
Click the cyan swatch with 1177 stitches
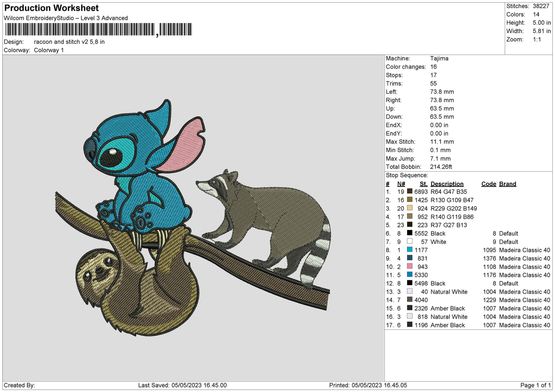pyautogui.click(x=409, y=250)
